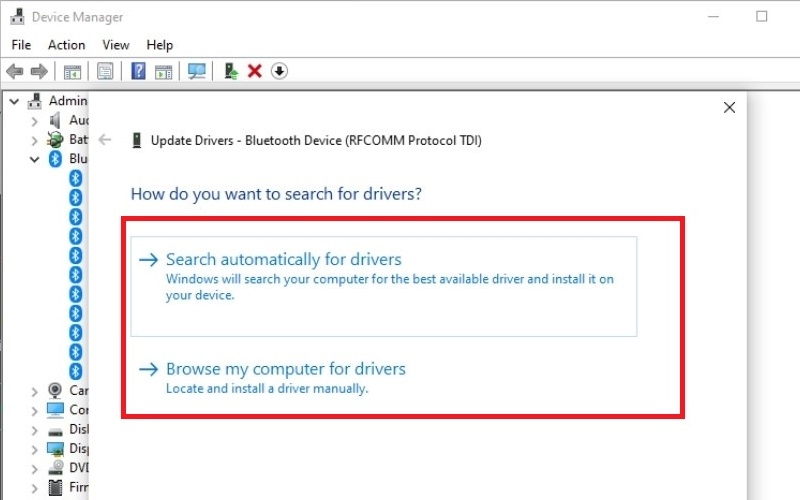Click Scan for hardware changes monitor icon

[197, 71]
